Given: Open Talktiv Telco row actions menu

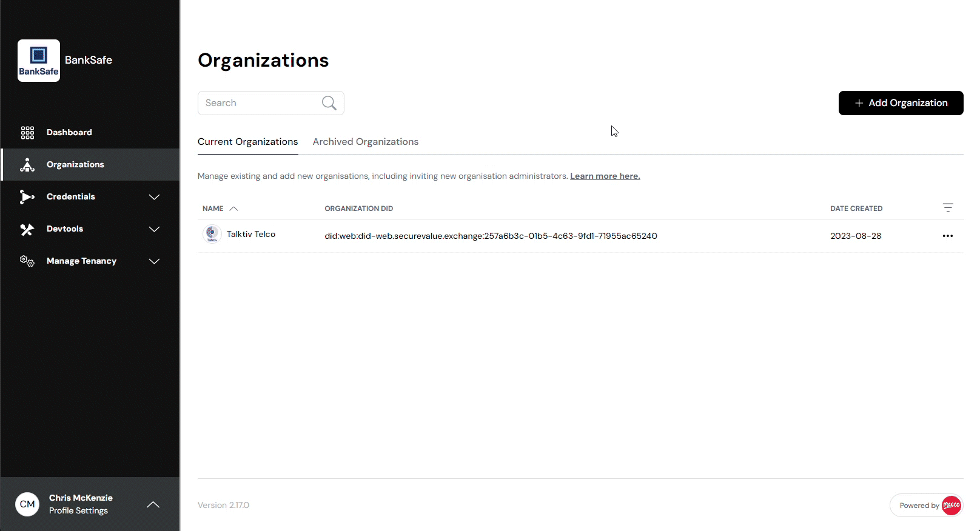Looking at the screenshot, I should click(x=948, y=236).
